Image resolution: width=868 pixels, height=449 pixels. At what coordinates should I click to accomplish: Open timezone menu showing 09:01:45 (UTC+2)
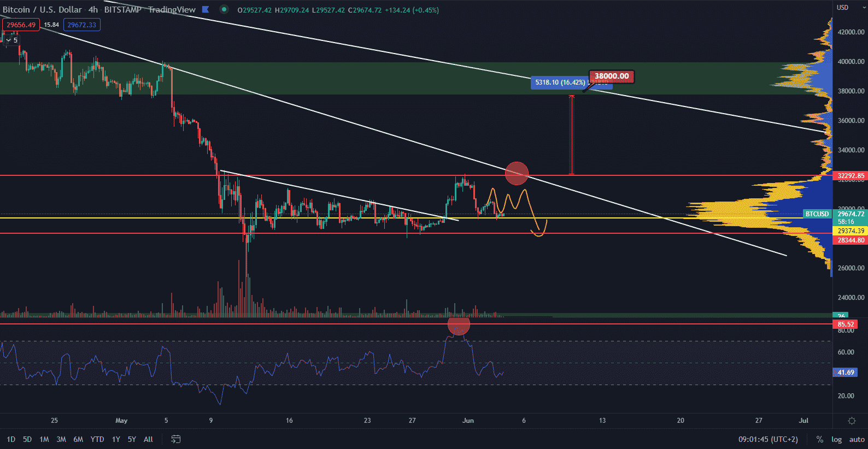click(x=768, y=439)
